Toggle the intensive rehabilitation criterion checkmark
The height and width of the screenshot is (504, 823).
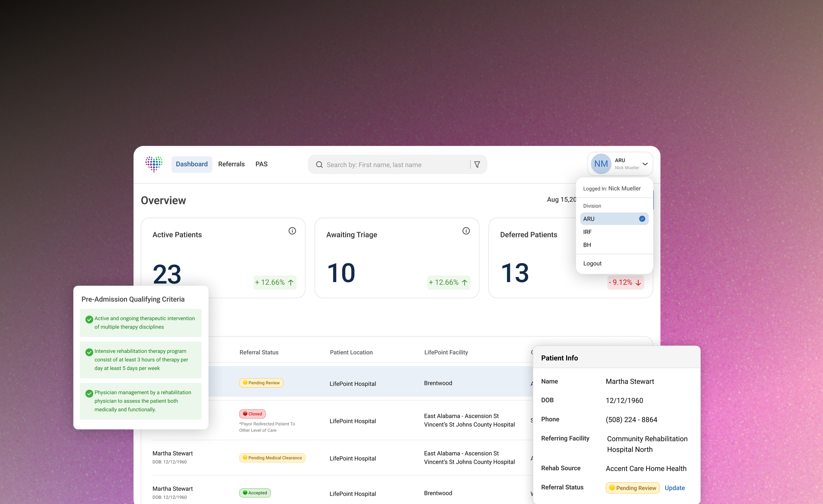[89, 352]
